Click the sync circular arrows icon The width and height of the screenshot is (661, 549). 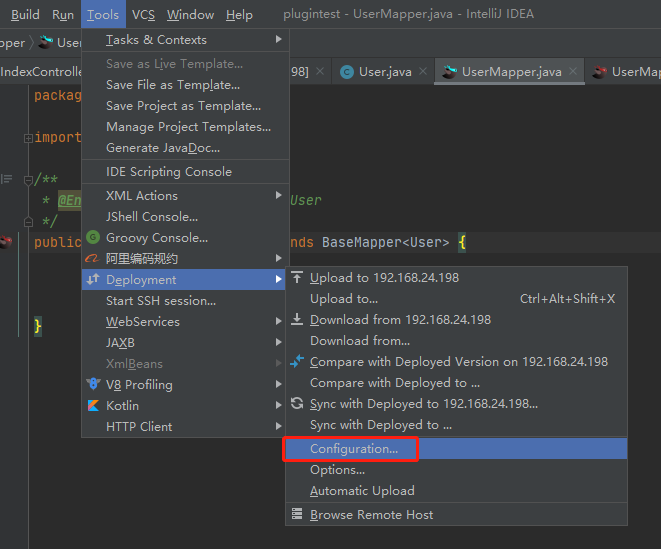coord(297,403)
